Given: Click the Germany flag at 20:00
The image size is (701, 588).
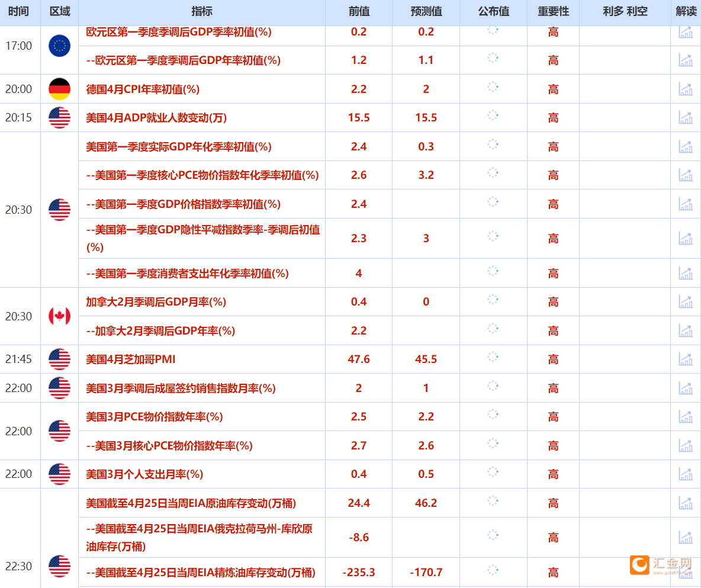Looking at the screenshot, I should pos(59,89).
